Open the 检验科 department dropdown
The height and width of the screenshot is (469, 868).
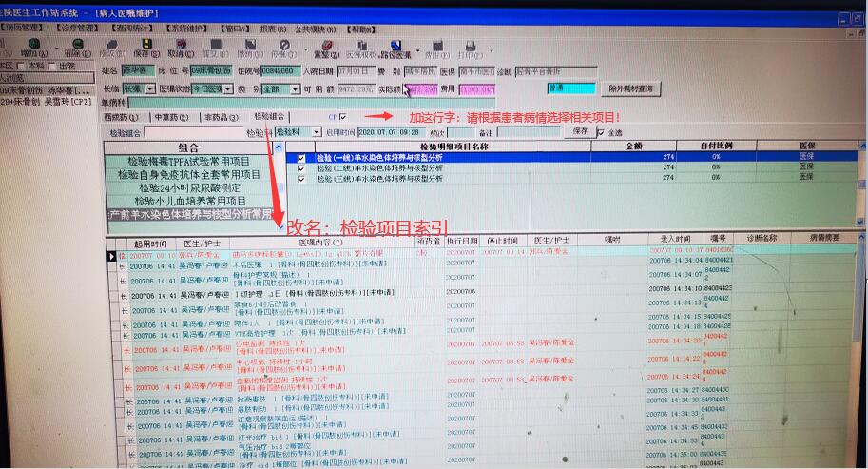(316, 132)
